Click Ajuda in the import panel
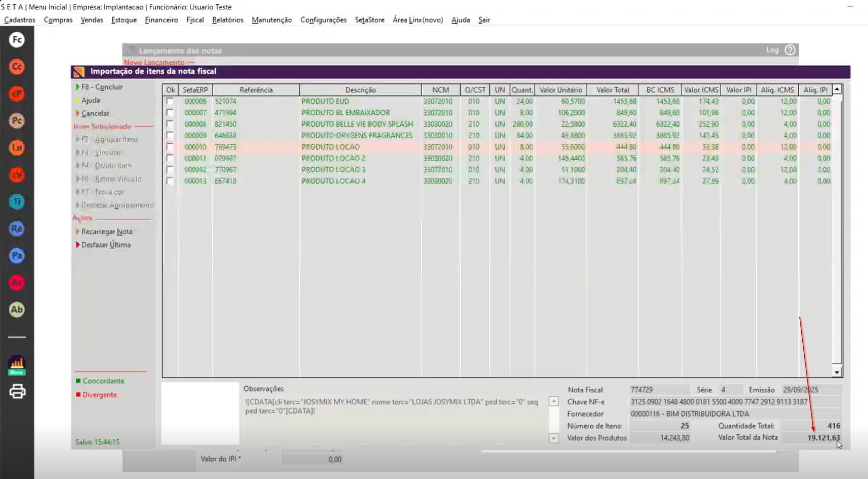Viewport: 868px width, 479px height. [x=87, y=100]
